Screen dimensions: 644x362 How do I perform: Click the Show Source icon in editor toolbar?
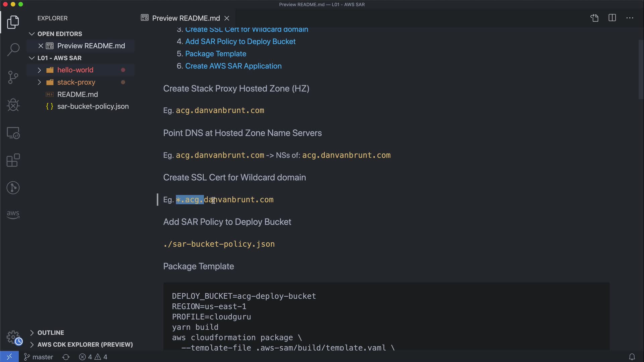pyautogui.click(x=594, y=18)
